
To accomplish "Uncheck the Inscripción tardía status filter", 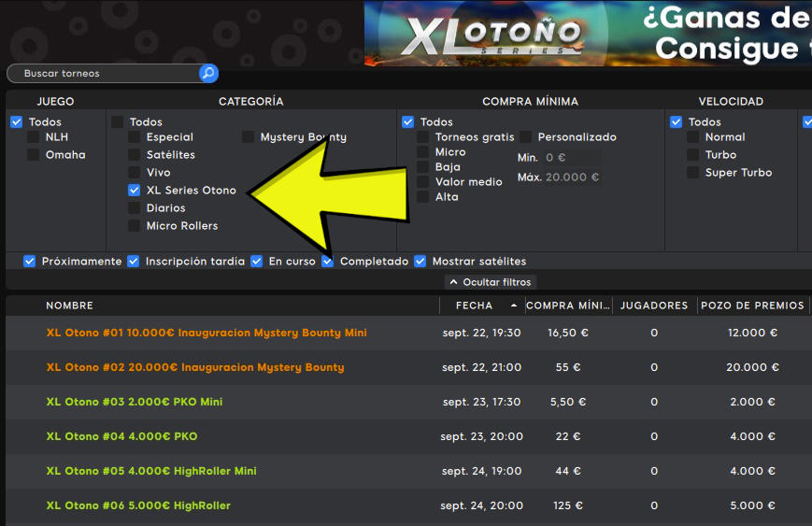I will pyautogui.click(x=133, y=262).
